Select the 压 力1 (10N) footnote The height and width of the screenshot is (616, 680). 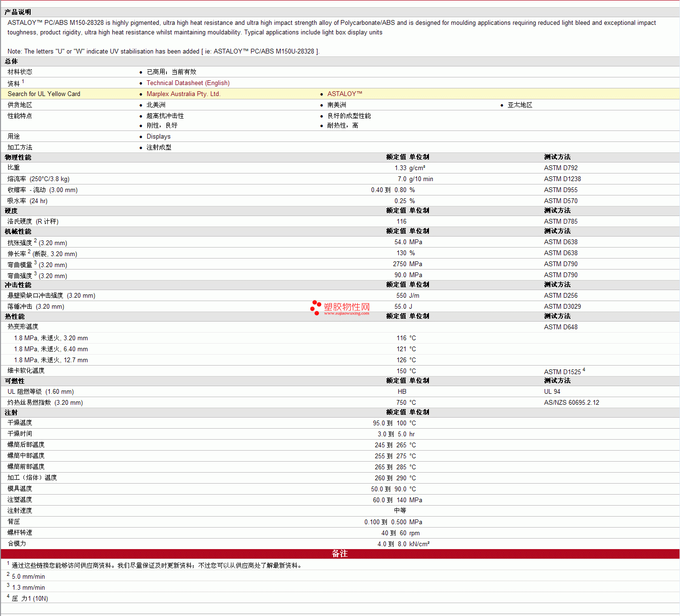[x=30, y=599]
